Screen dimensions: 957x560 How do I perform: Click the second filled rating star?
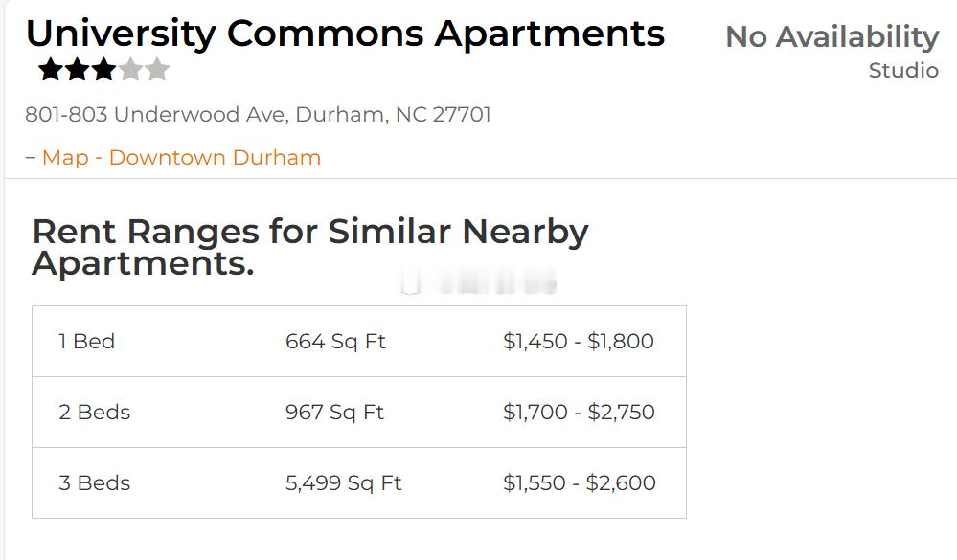(78, 70)
